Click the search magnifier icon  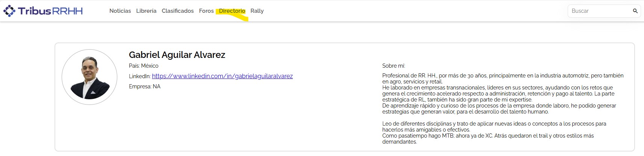click(x=635, y=11)
